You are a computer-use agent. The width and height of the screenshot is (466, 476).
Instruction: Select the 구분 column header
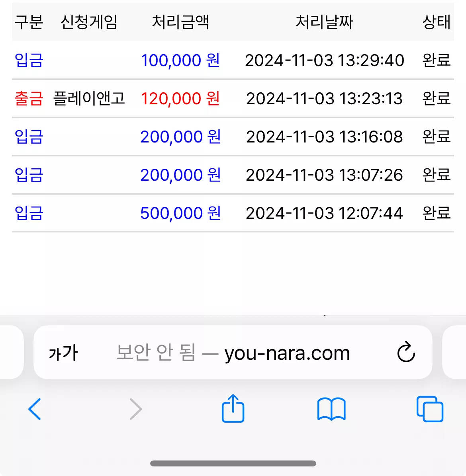(29, 22)
